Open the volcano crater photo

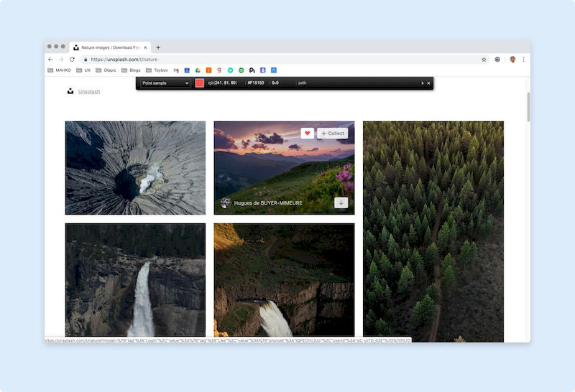click(x=135, y=167)
